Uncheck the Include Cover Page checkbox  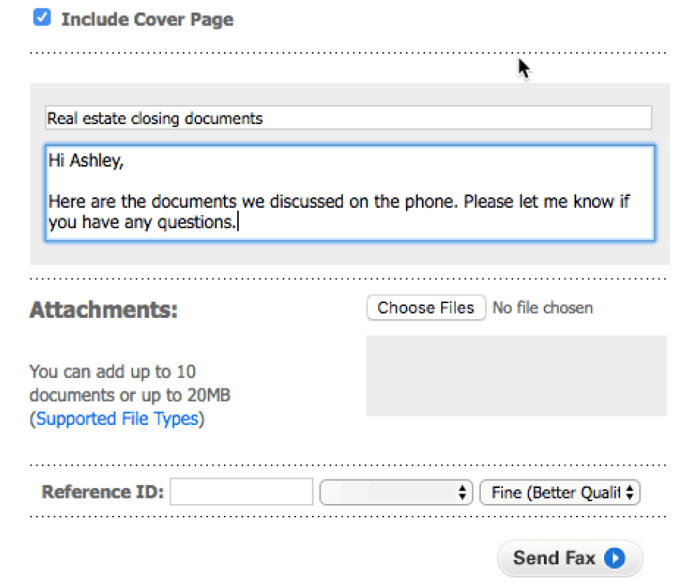(x=42, y=18)
